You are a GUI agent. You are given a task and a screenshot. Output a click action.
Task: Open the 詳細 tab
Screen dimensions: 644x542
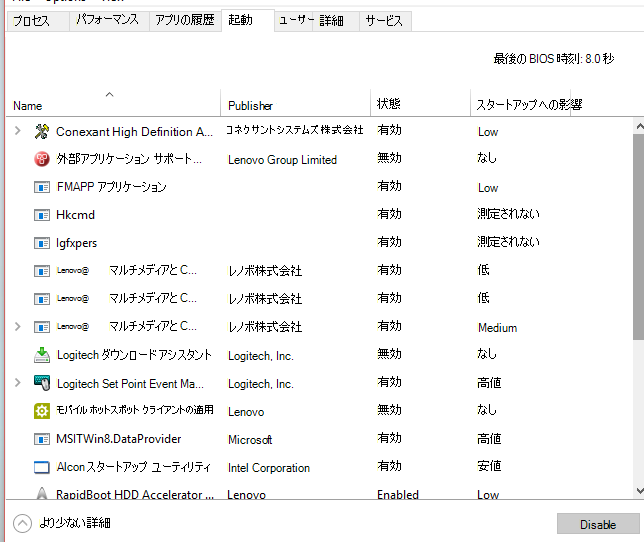[336, 21]
